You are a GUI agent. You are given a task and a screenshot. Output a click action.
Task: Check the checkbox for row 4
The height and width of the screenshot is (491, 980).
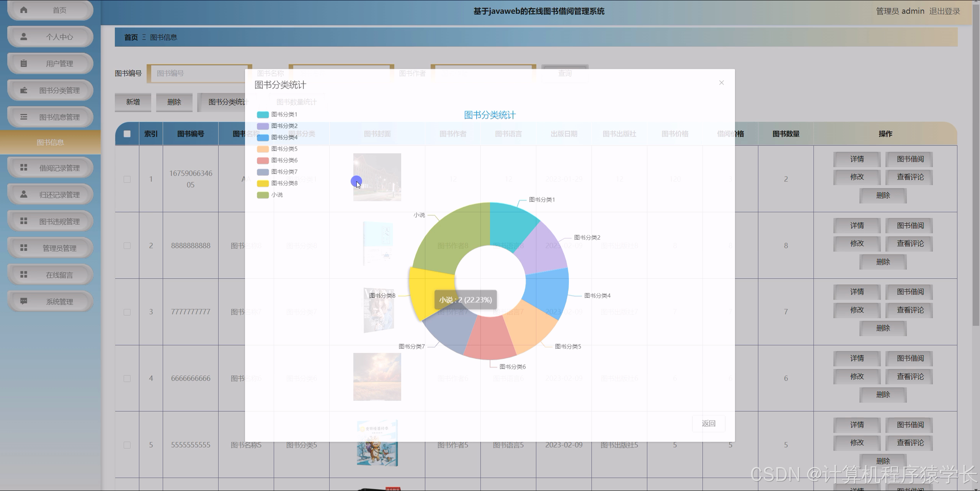(127, 378)
